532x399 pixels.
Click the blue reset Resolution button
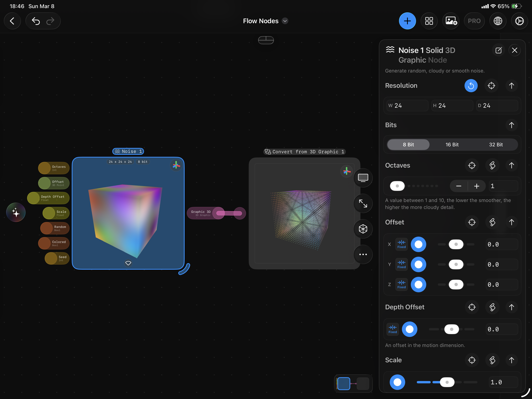coord(471,86)
